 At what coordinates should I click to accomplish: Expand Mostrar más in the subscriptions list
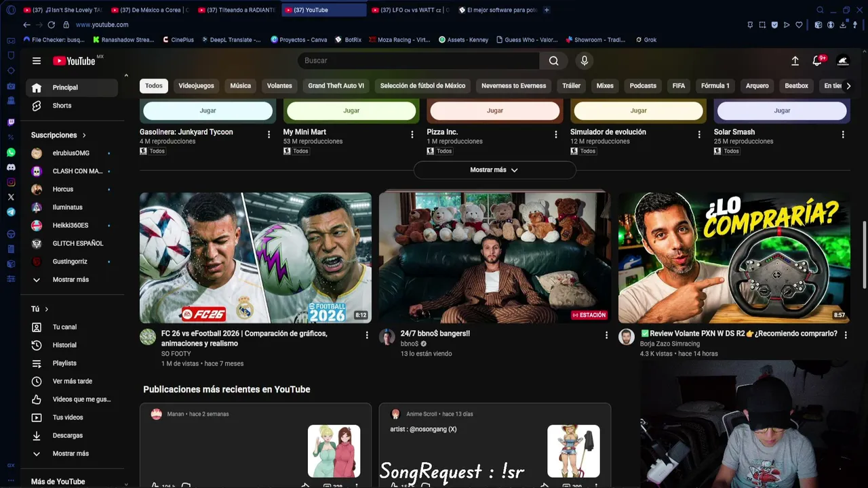coord(71,280)
